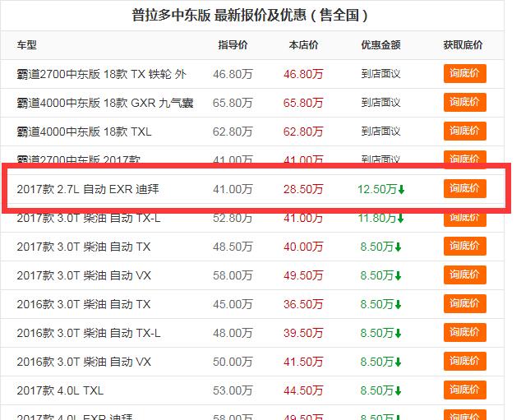Screen dimensions: 521x420
Task: Click 询底价 for 2017款 2.7L 自动 EXR 迪拜
Action: [464, 188]
